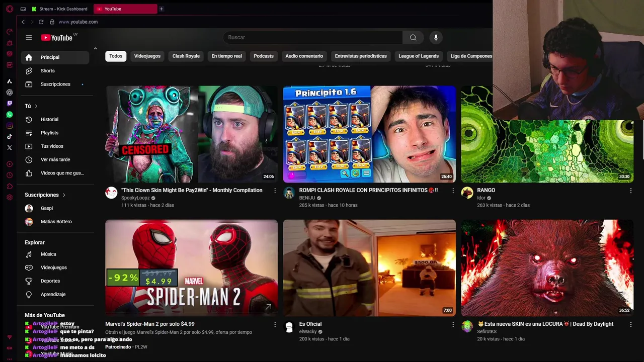Image resolution: width=644 pixels, height=362 pixels.
Task: Open options for RANGO video
Action: [x=630, y=191]
